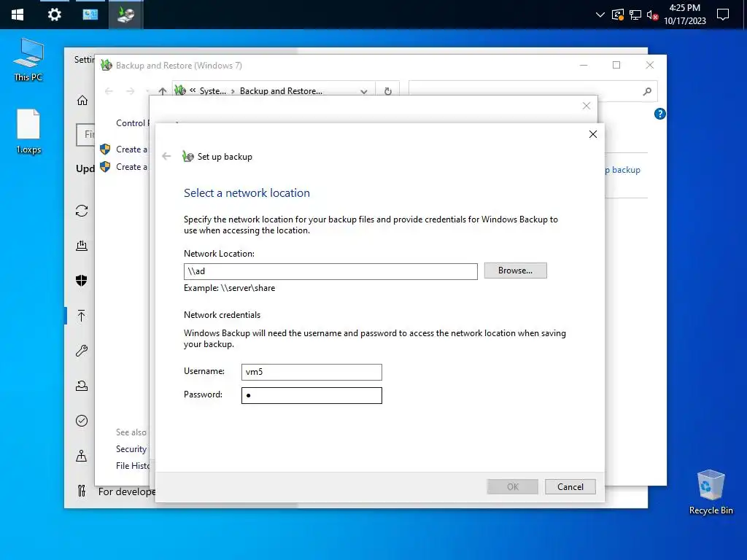The image size is (747, 560).
Task: Click the muted volume tray icon
Action: point(653,15)
